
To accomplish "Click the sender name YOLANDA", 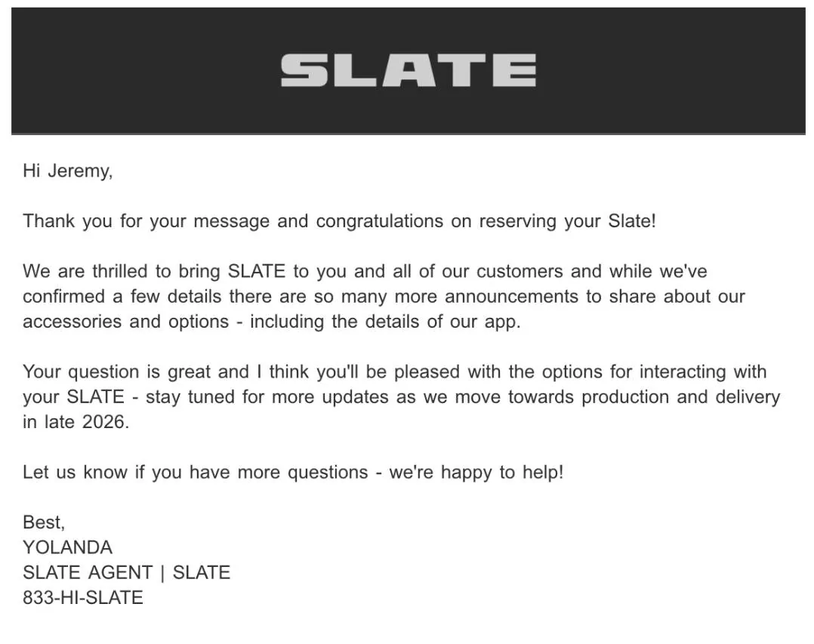I will coord(67,547).
